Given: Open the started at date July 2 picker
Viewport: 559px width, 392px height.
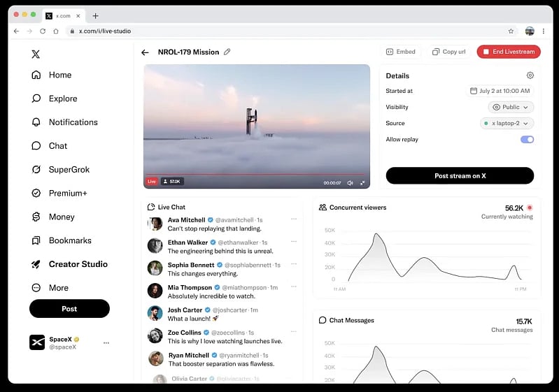Looking at the screenshot, I should click(x=500, y=91).
